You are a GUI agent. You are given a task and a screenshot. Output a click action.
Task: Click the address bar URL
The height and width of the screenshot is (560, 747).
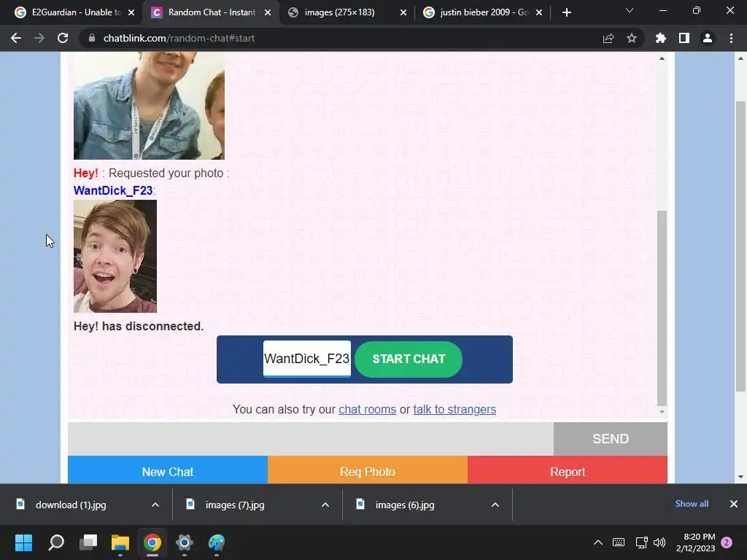click(179, 38)
